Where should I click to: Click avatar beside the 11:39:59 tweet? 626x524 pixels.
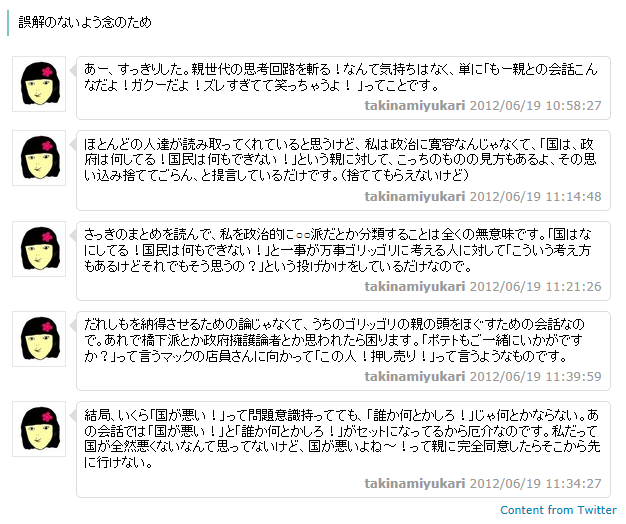coord(39,339)
